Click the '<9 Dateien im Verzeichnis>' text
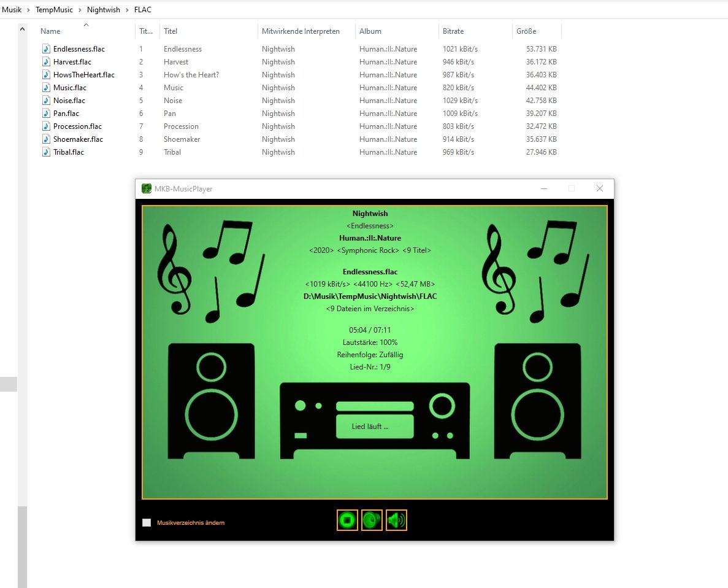This screenshot has width=728, height=588. (370, 309)
